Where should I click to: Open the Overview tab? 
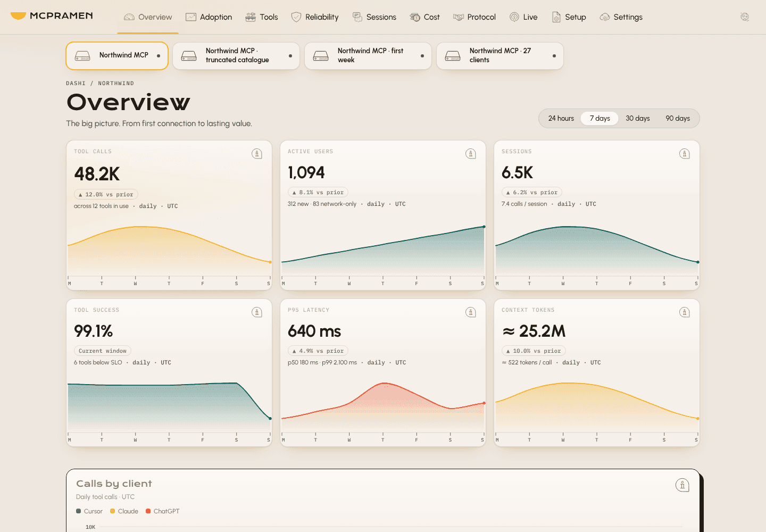pyautogui.click(x=148, y=17)
